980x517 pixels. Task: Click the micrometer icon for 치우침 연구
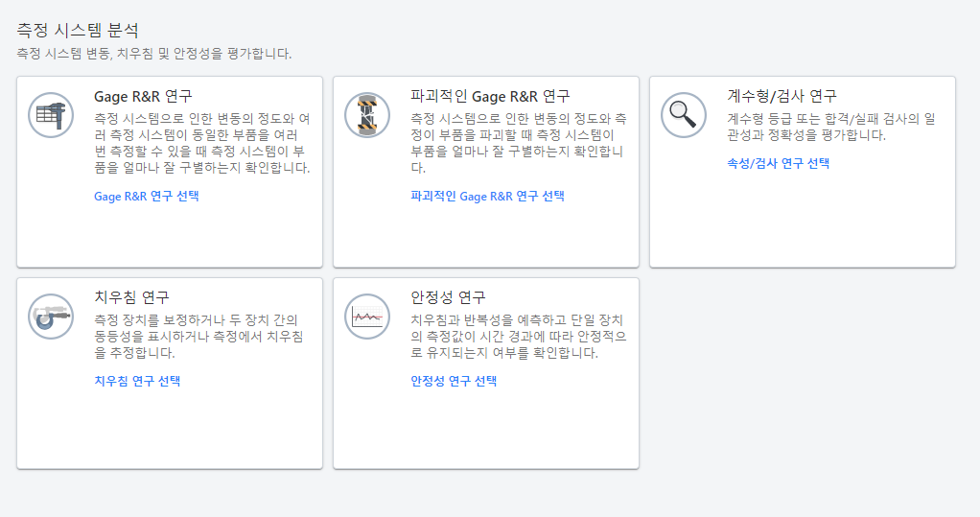coord(51,317)
